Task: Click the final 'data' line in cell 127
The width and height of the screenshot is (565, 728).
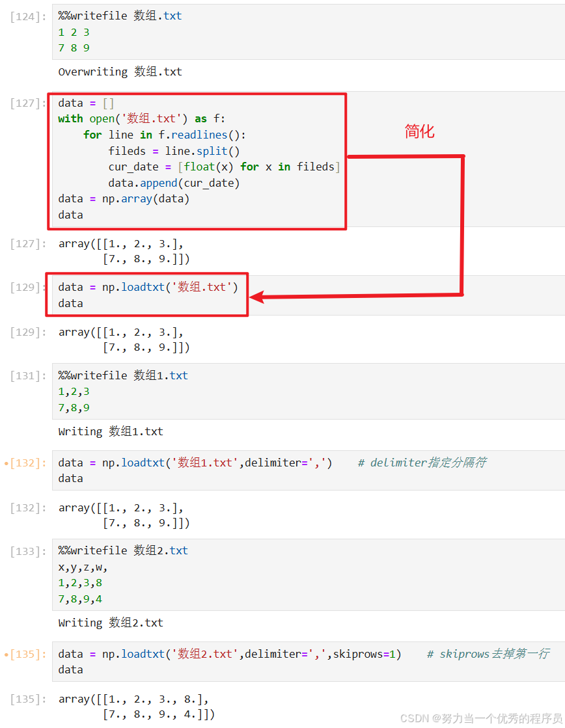Action: 70,215
